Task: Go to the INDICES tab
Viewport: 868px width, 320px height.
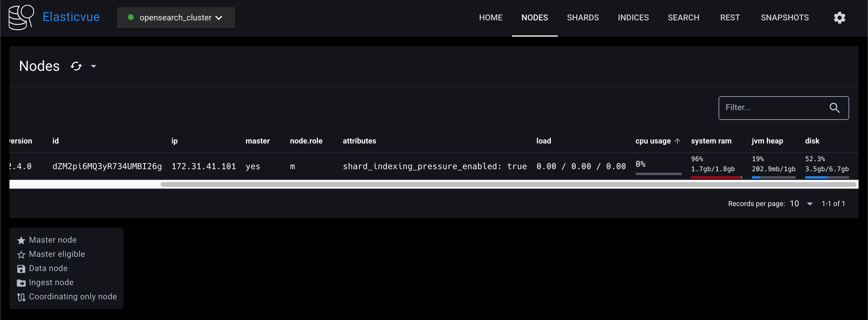Action: tap(633, 17)
